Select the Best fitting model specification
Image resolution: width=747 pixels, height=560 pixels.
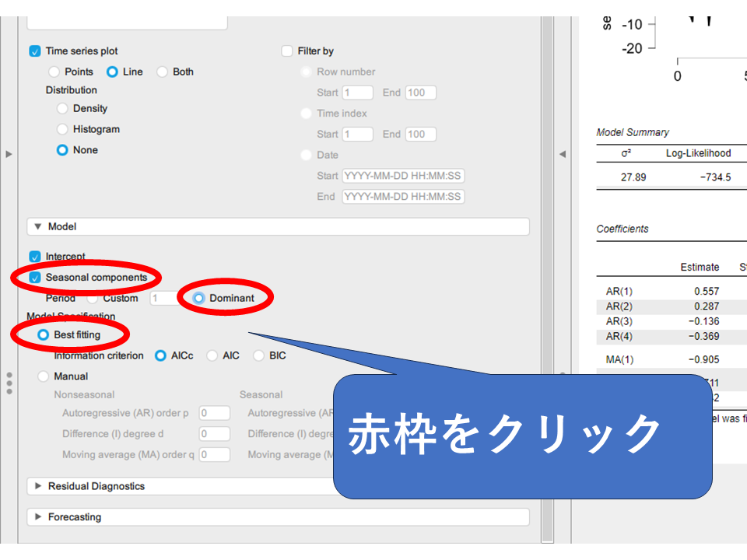[x=44, y=335]
